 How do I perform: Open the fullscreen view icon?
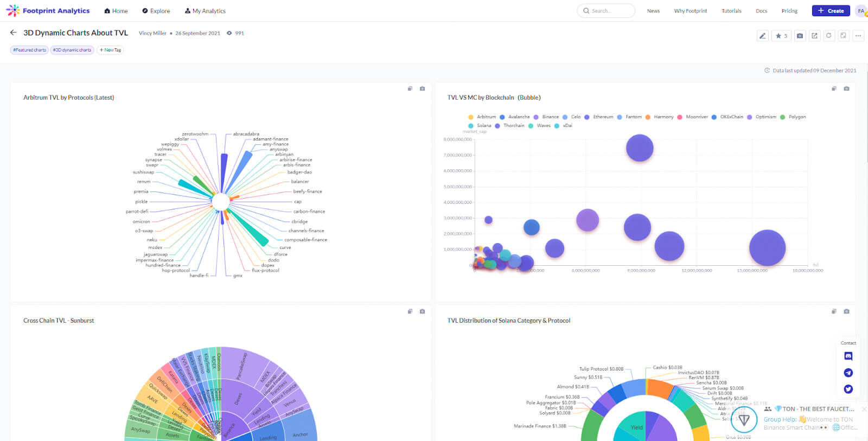[843, 36]
